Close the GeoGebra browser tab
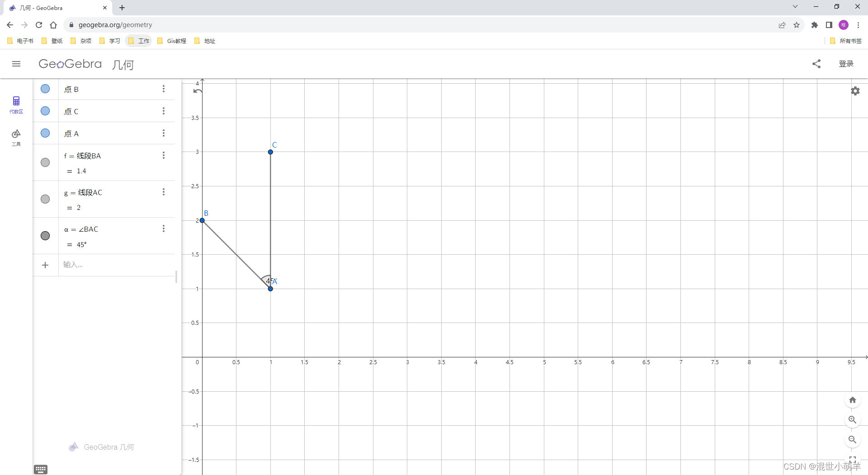This screenshot has height=475, width=868. (x=105, y=8)
